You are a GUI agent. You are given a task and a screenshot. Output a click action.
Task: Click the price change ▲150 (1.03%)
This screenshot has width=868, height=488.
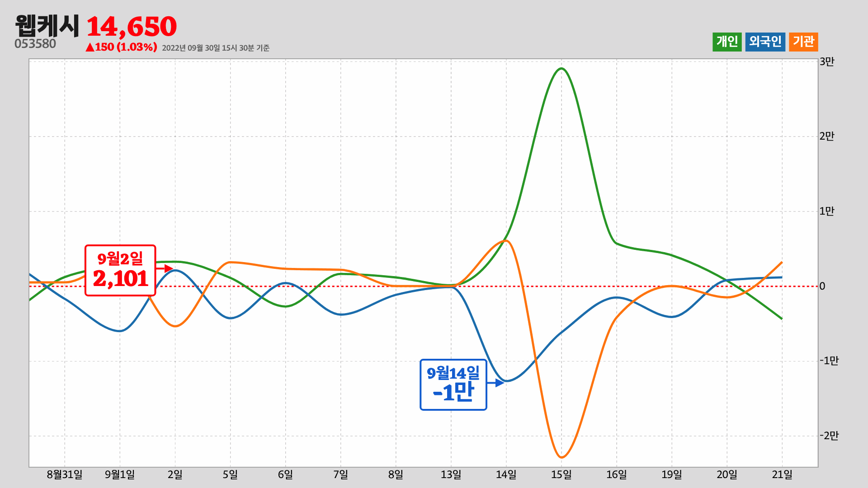tap(121, 47)
